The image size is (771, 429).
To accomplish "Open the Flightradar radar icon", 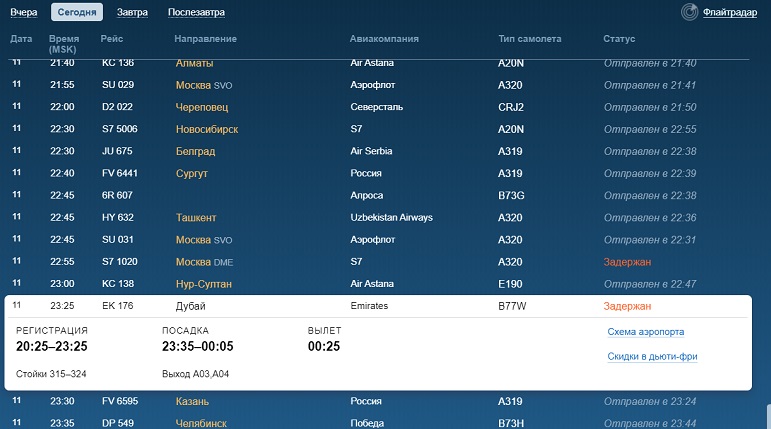I will (x=689, y=12).
